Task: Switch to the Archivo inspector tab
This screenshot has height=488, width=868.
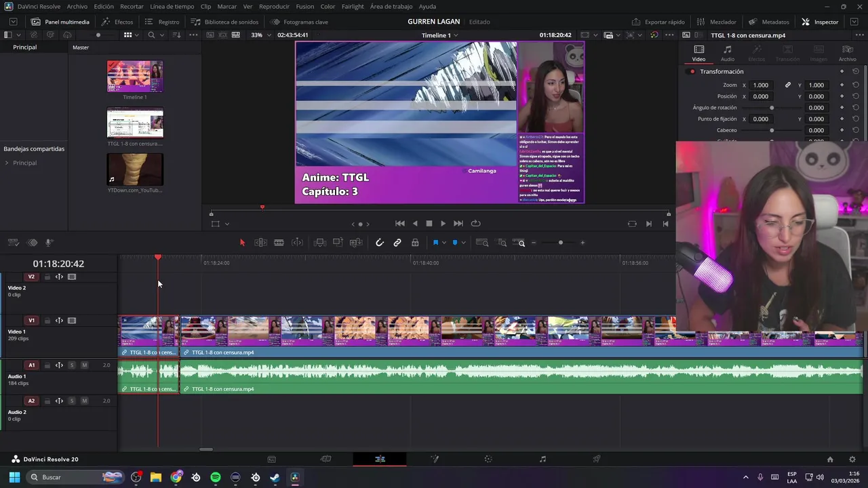Action: (x=847, y=53)
